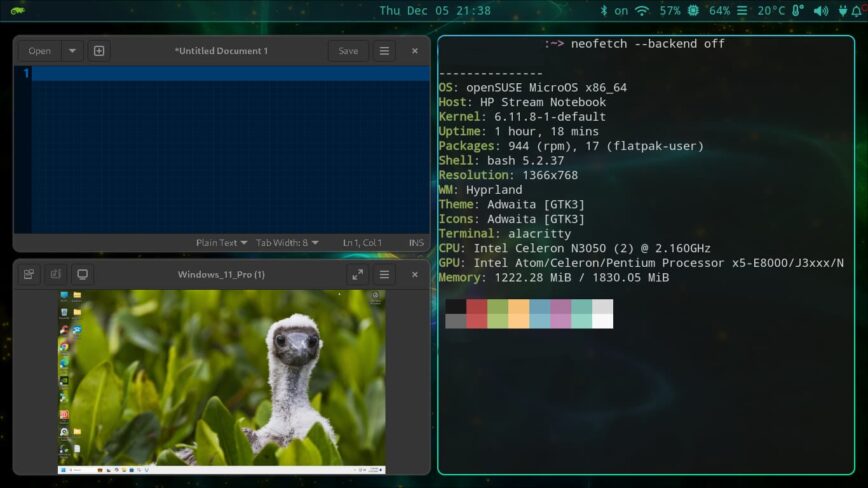Open the Plain Text language dropdown
This screenshot has width=868, height=488.
[221, 242]
